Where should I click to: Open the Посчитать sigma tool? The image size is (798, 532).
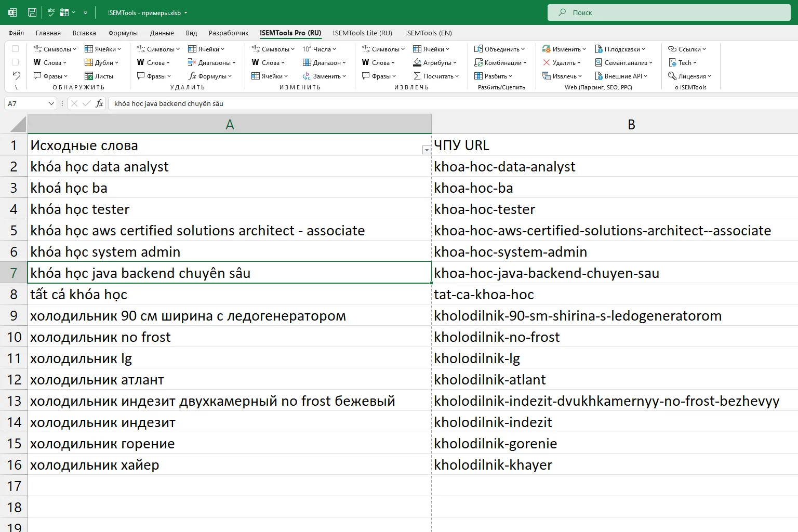tap(436, 76)
